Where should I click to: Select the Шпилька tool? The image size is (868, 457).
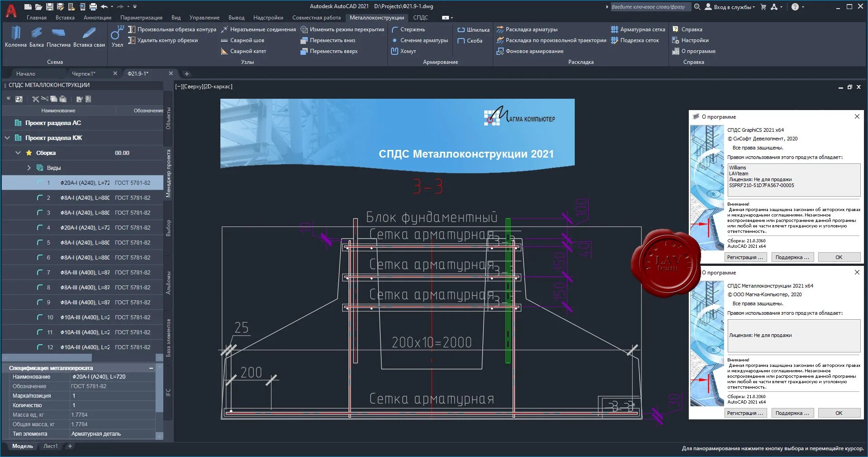click(x=473, y=30)
